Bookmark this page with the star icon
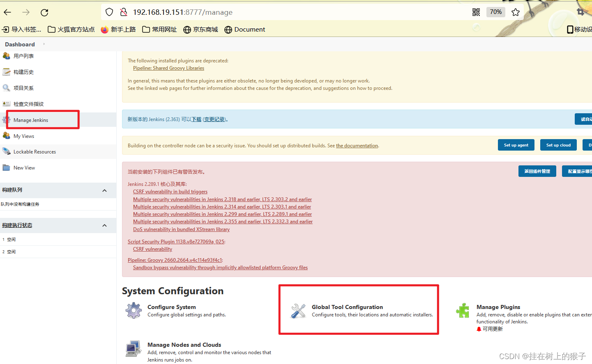The height and width of the screenshot is (364, 592). 516,12
